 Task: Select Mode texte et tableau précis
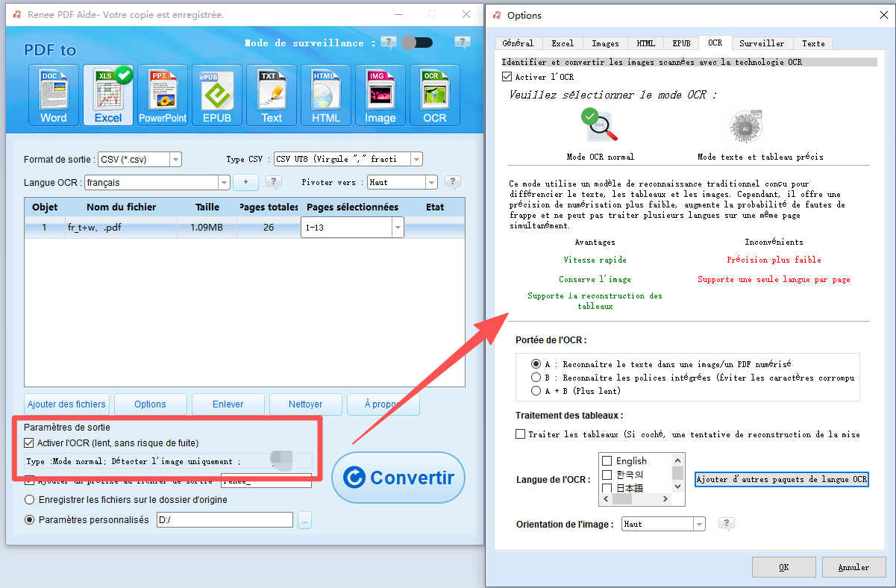(744, 127)
